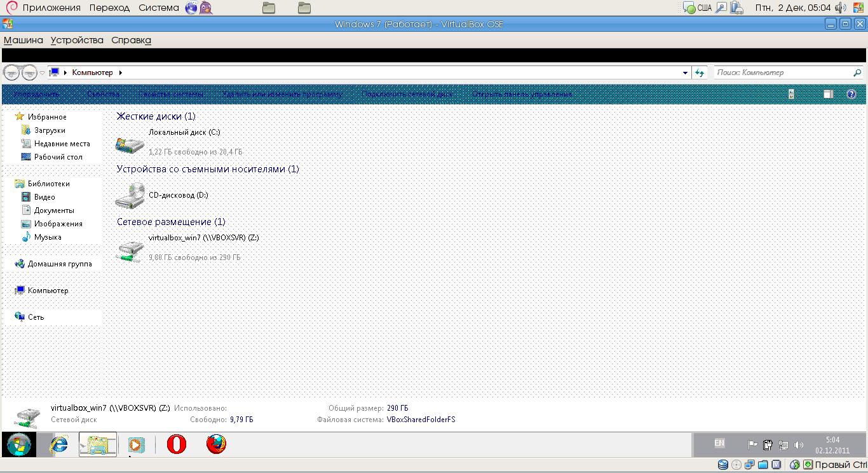Image resolution: width=868 pixels, height=473 pixels.
Task: Open the Упорядочить toolbar menu
Action: click(x=37, y=94)
